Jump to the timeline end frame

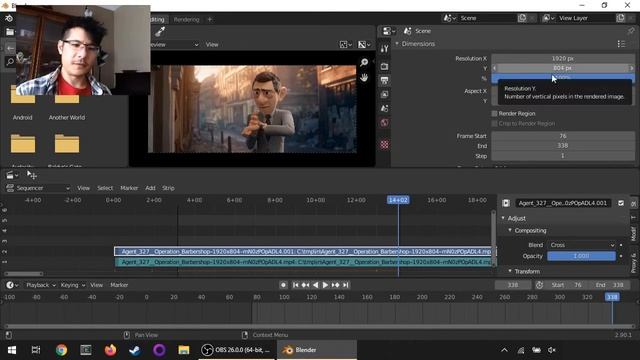point(345,285)
